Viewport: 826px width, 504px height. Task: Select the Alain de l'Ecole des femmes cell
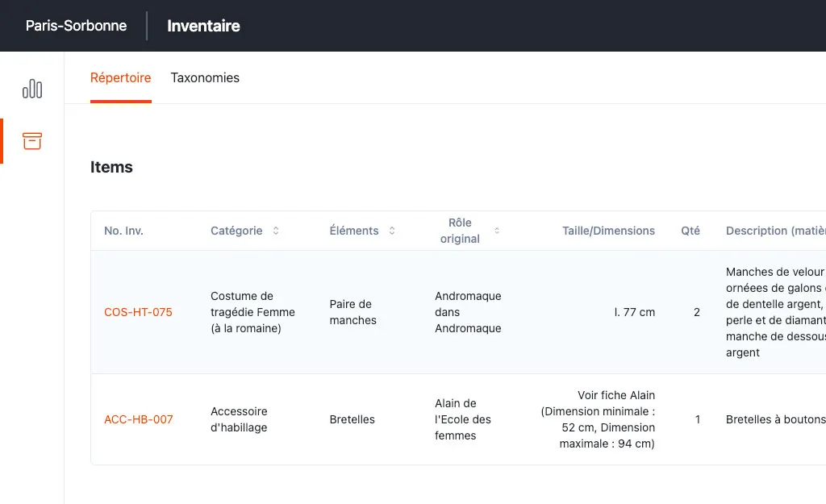(x=462, y=419)
